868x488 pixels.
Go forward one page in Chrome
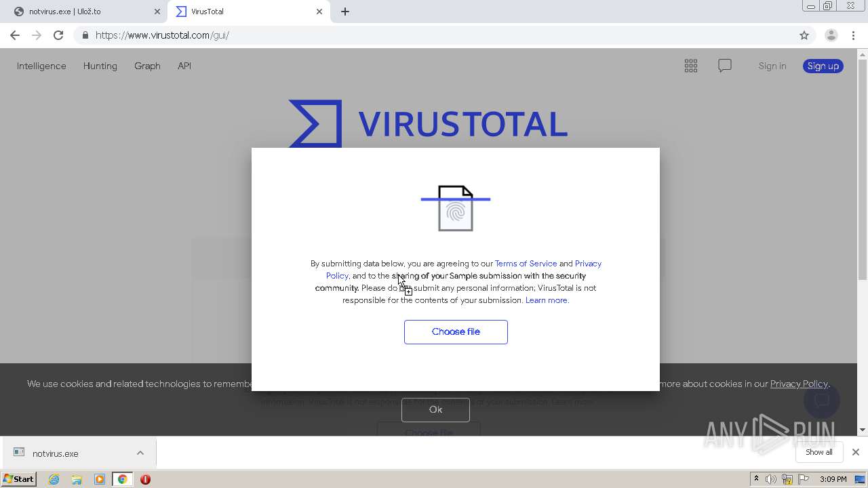tap(37, 35)
